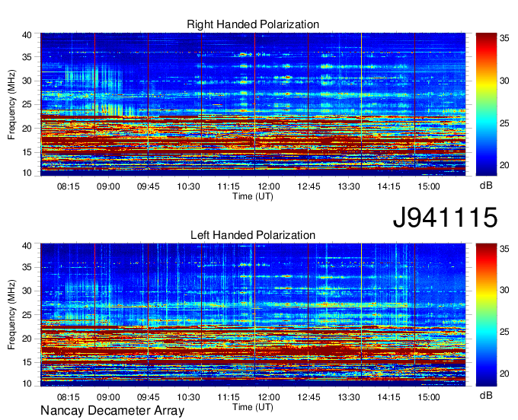This screenshot has width=518, height=420.
Task: Click the 25 dB label on top color bar
Action: pyautogui.click(x=504, y=123)
